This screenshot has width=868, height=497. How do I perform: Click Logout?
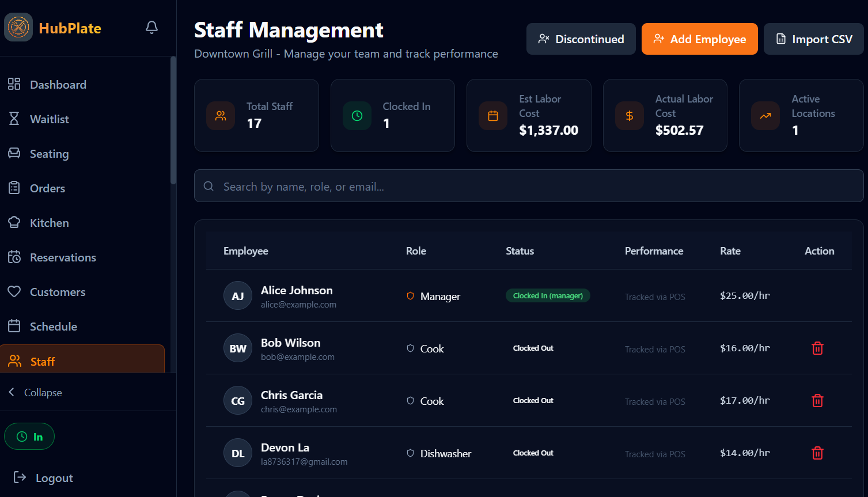(43, 477)
